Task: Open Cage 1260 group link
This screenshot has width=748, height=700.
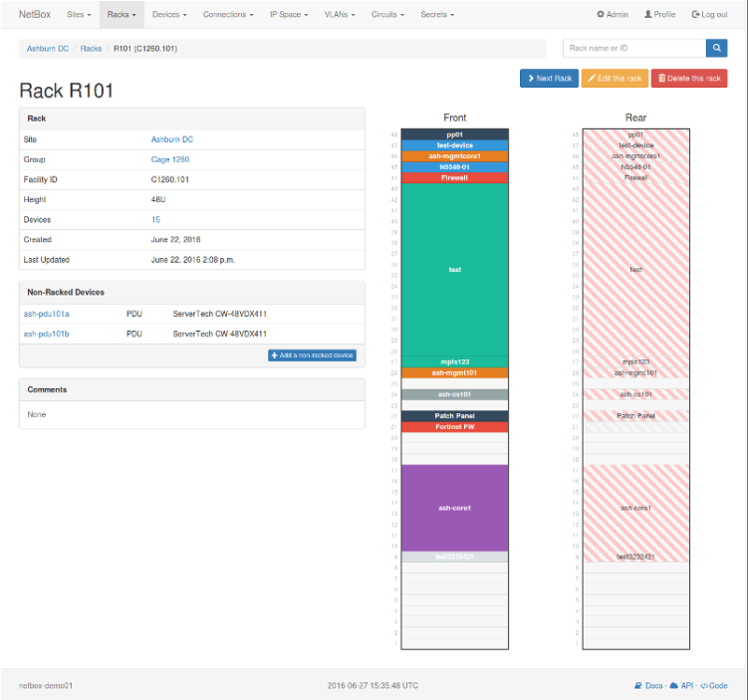Action: click(x=170, y=159)
